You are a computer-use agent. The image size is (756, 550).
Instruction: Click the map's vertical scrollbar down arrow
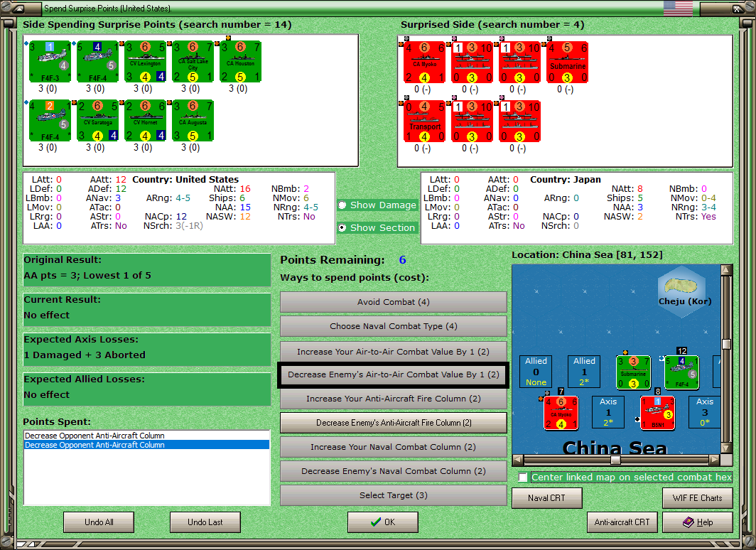[726, 448]
